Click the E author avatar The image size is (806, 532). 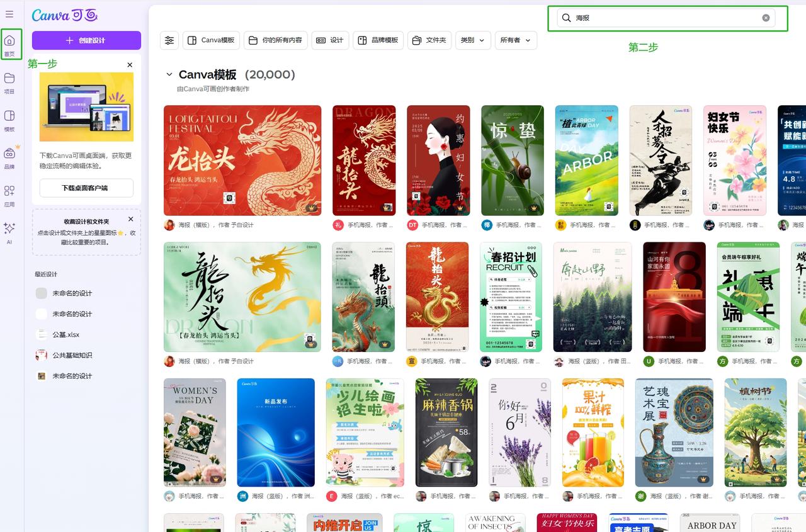point(332,496)
